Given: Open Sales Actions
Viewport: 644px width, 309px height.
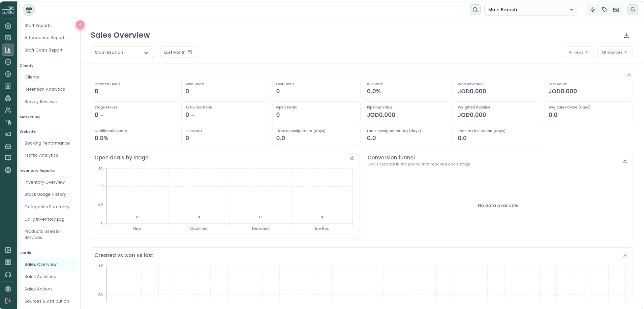Looking at the screenshot, I should click(x=38, y=289).
